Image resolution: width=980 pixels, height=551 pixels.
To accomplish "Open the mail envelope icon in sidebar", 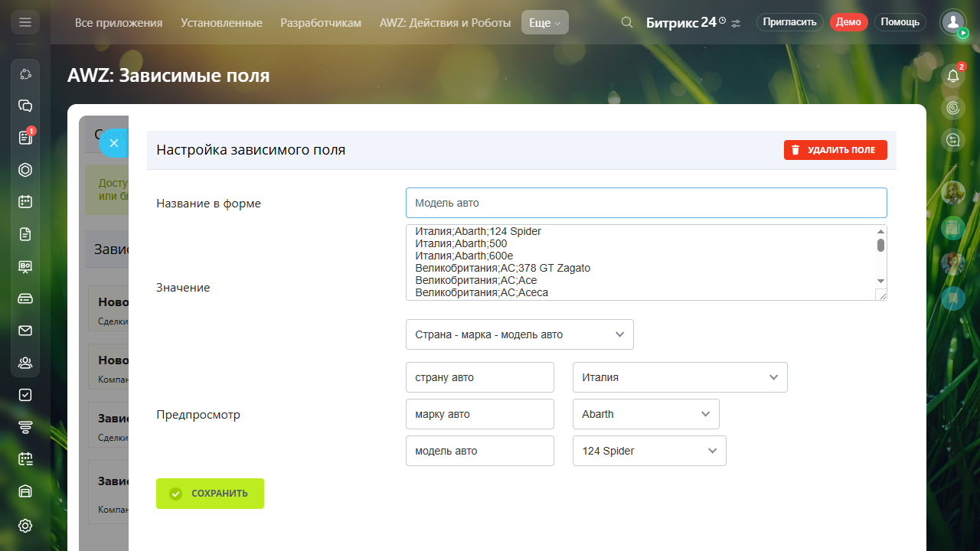I will pos(25,331).
